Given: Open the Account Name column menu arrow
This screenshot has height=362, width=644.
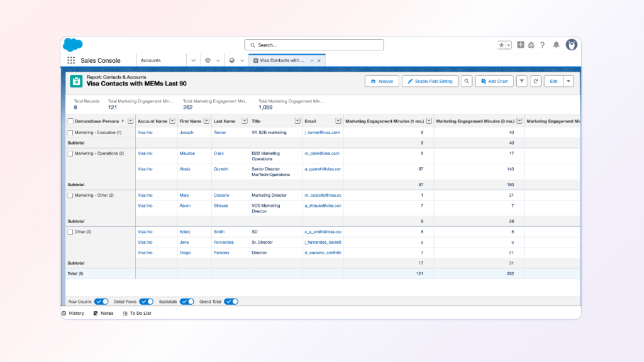Looking at the screenshot, I should click(173, 121).
